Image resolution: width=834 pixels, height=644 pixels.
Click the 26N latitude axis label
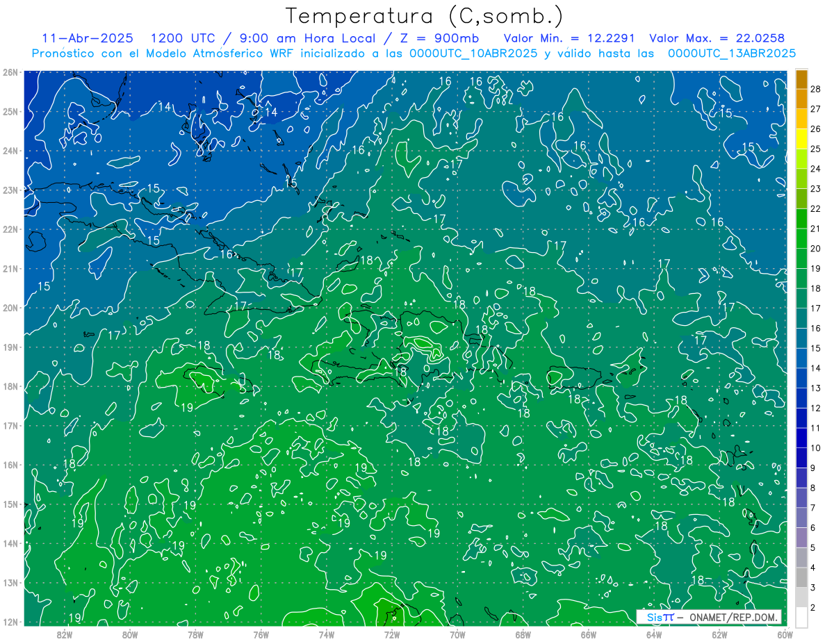[10, 72]
